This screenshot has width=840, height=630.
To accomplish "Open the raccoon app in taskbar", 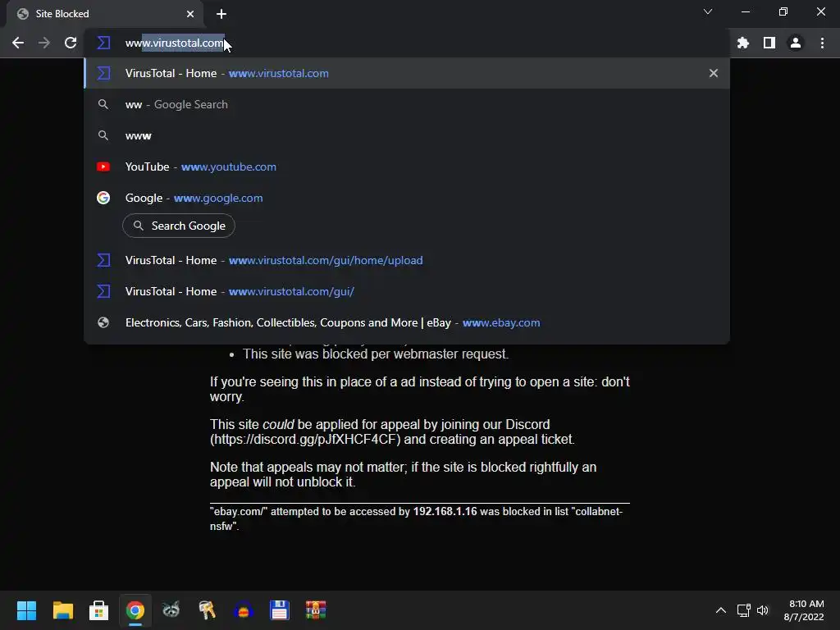I will point(171,610).
